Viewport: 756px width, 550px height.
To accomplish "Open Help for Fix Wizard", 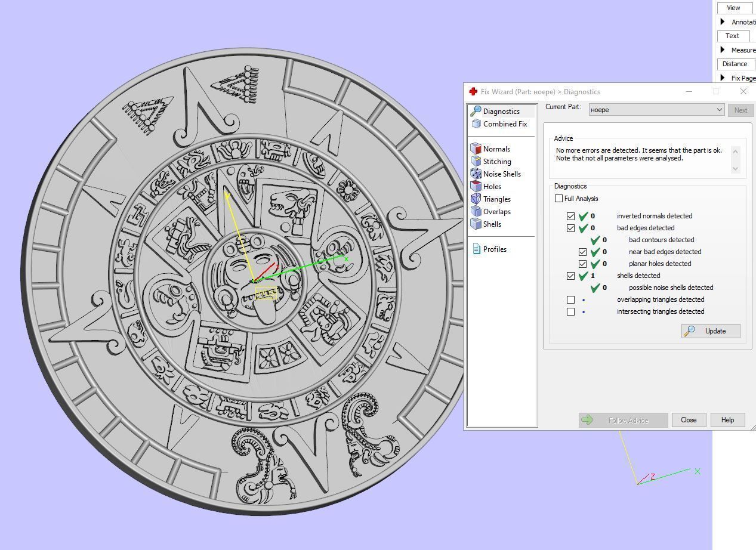I will [x=727, y=420].
